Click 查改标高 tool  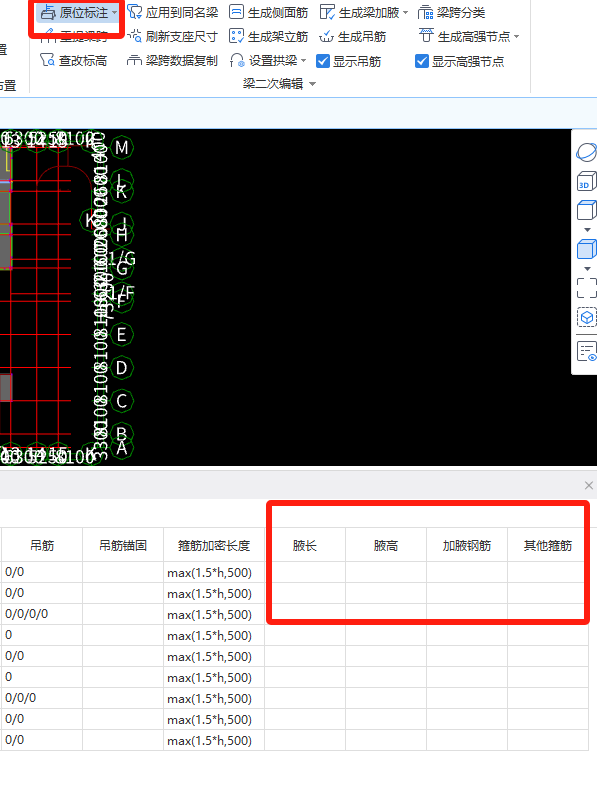pos(74,60)
